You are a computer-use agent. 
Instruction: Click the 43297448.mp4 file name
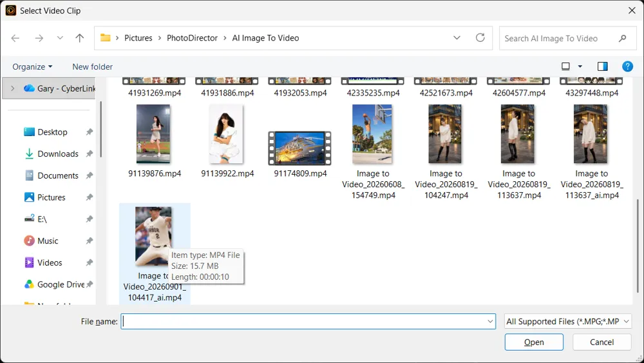coord(592,93)
